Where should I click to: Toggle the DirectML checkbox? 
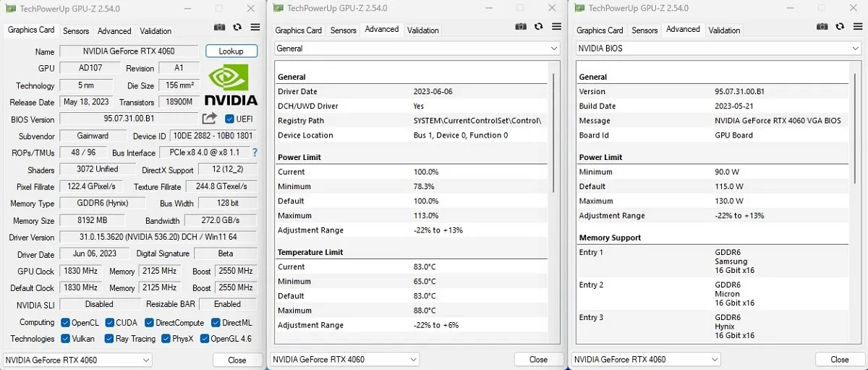coord(216,323)
